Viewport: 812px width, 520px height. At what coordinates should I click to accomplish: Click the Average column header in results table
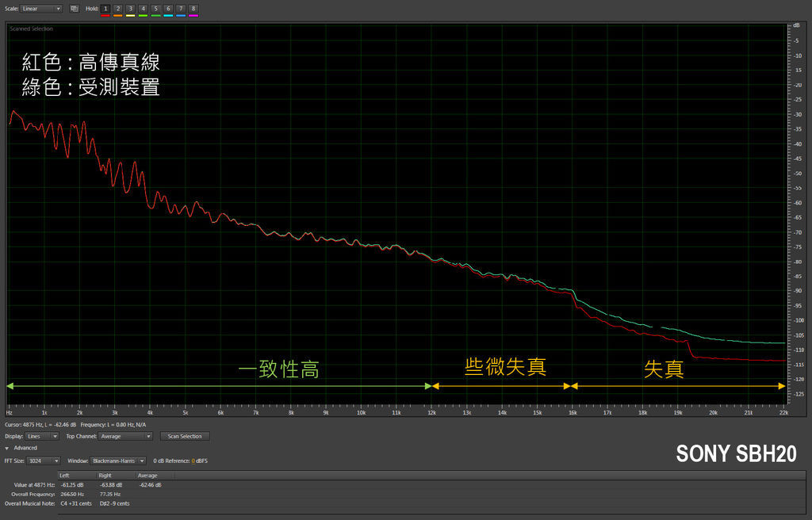click(149, 476)
